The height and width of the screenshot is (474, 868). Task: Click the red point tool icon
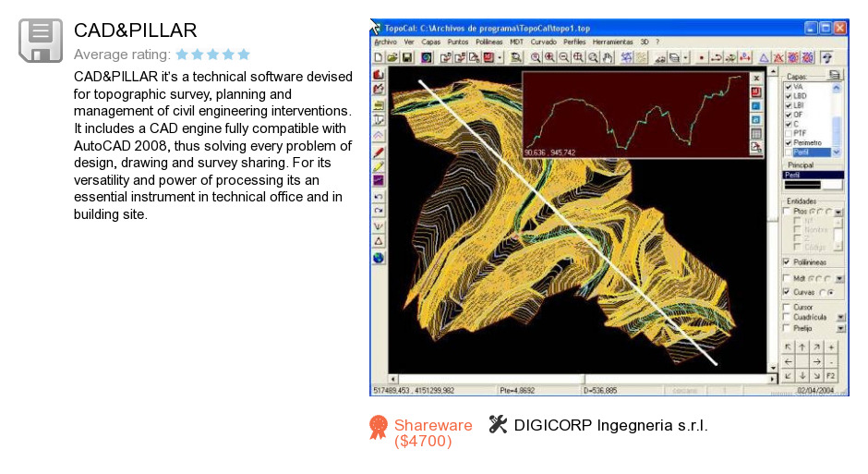(x=702, y=57)
